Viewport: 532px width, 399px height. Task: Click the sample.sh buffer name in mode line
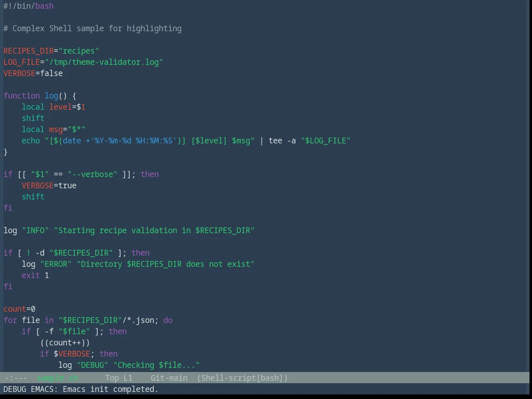point(57,378)
